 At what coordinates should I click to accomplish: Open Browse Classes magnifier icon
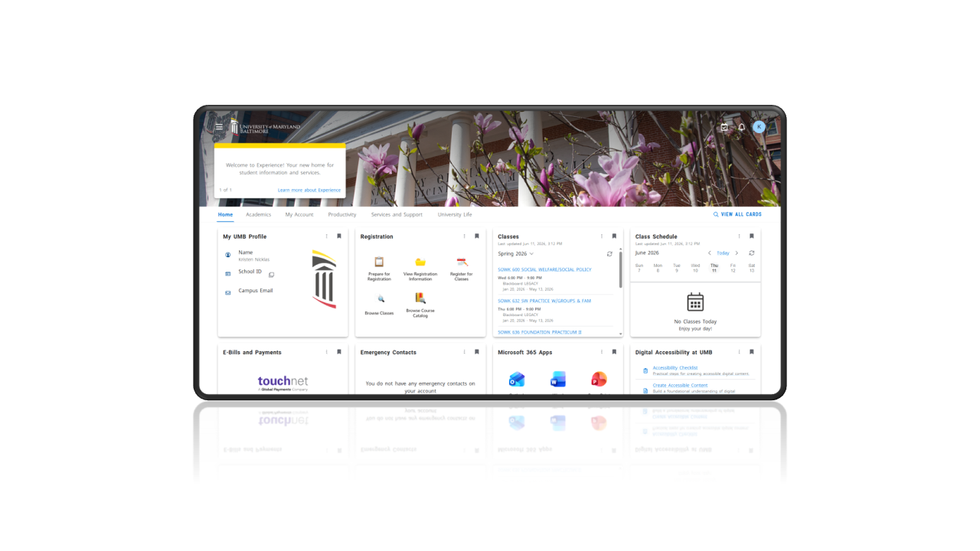click(x=381, y=298)
